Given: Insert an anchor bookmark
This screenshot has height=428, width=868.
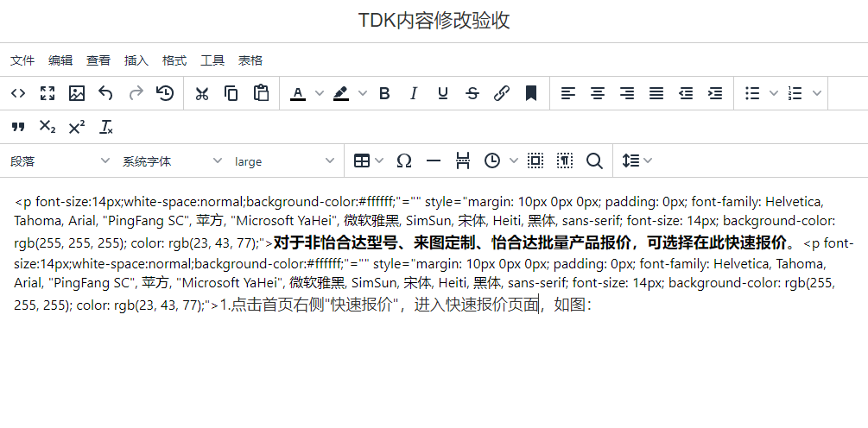Looking at the screenshot, I should 531,93.
